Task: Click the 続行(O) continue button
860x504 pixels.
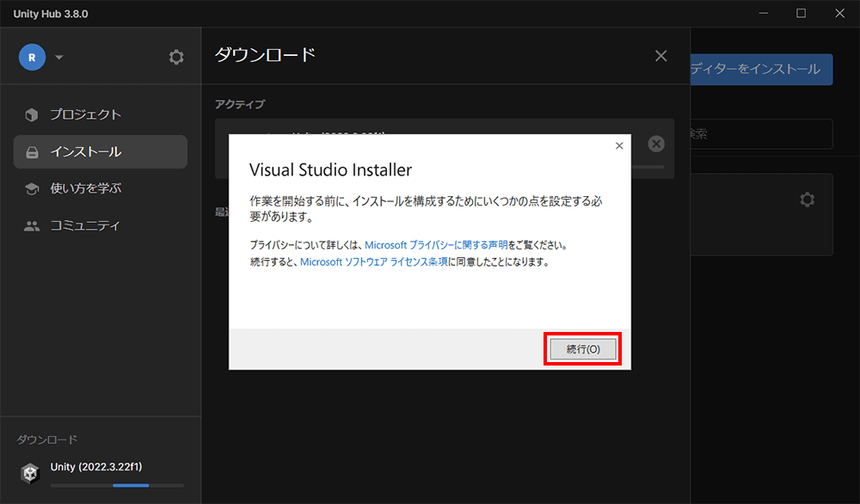Action: click(x=583, y=349)
